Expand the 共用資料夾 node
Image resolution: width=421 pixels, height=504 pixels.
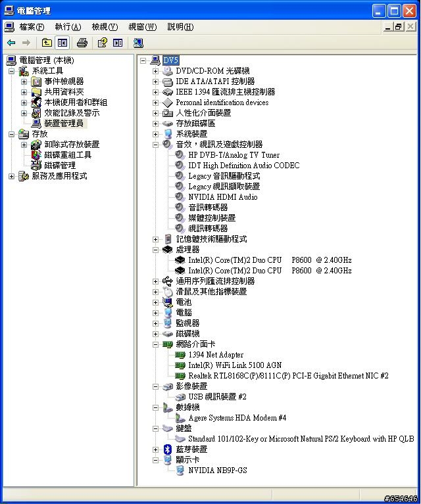point(24,92)
